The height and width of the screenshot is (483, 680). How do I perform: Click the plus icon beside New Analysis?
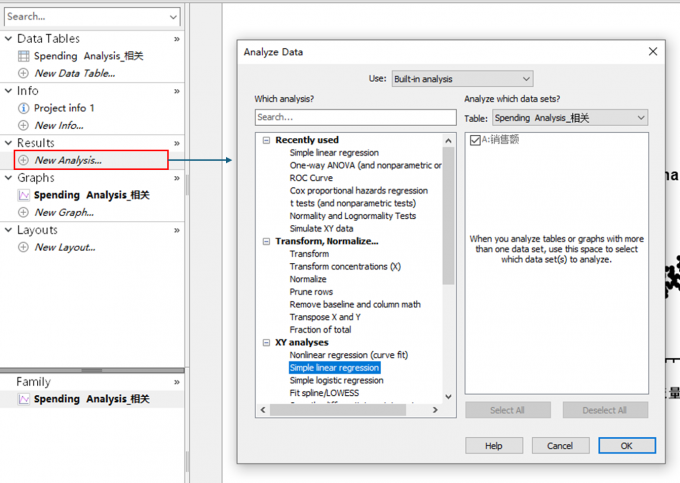pyautogui.click(x=24, y=160)
